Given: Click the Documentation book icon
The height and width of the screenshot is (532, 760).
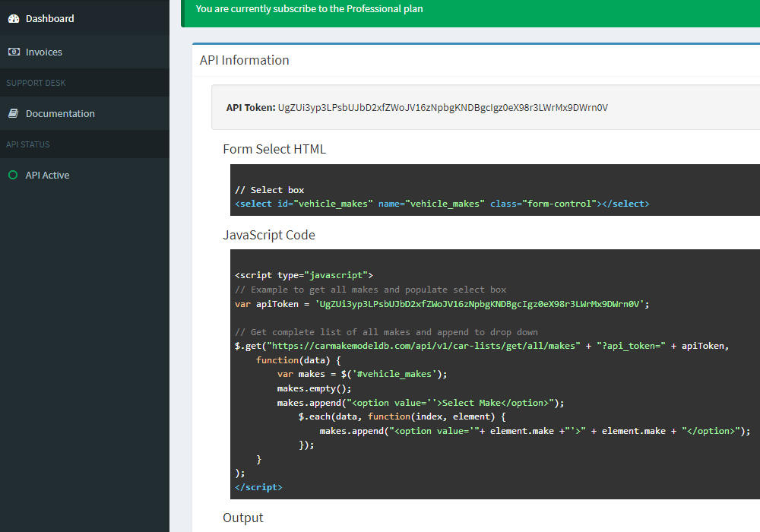Looking at the screenshot, I should tap(14, 113).
